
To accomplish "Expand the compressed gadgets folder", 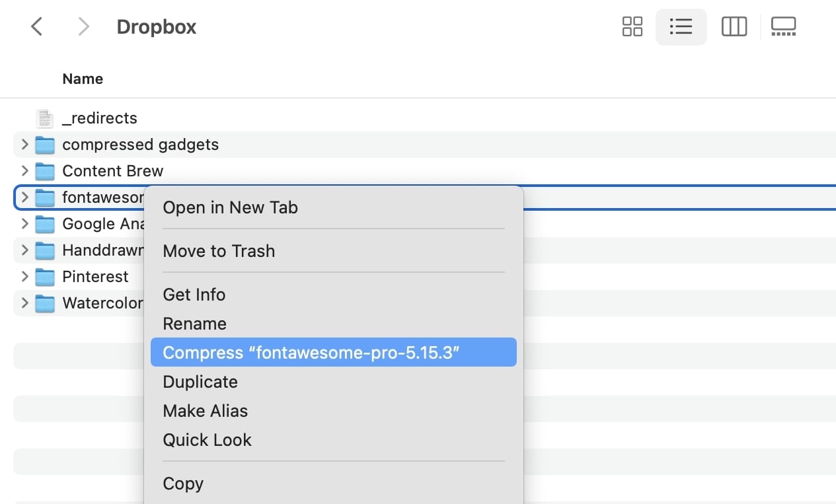I will (x=24, y=144).
